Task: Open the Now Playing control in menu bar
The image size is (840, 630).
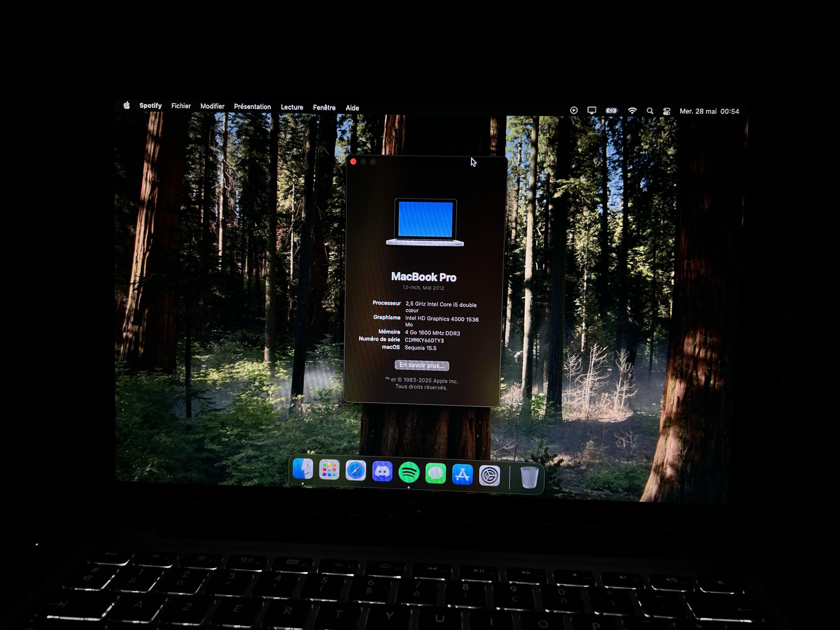Action: (574, 110)
